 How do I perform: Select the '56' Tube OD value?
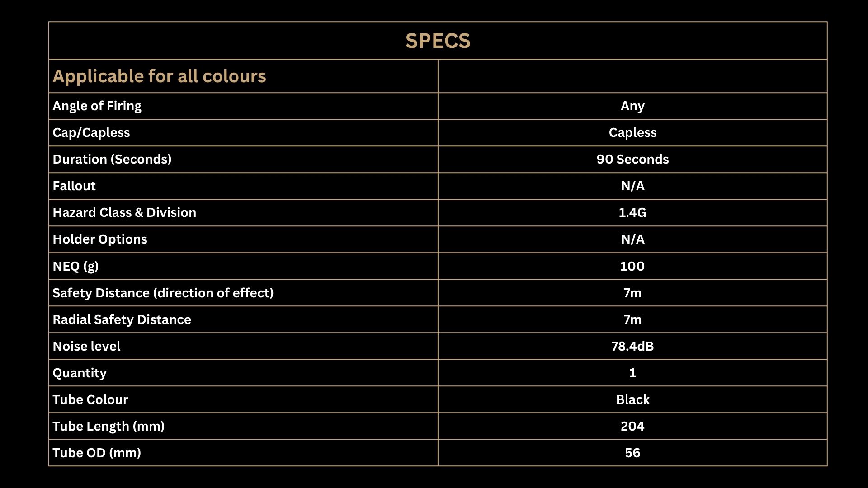click(x=632, y=453)
